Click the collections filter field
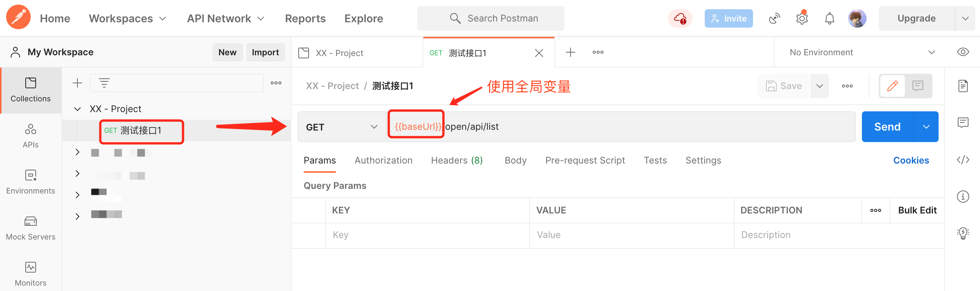This screenshot has width=980, height=291. 177,83
